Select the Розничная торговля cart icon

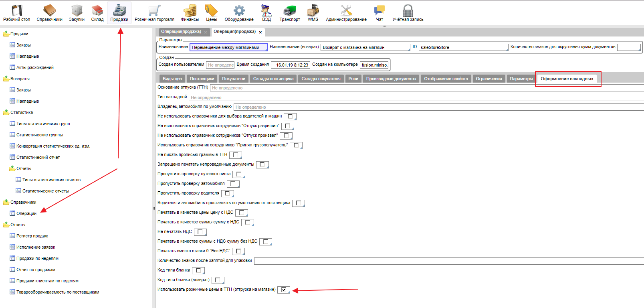pos(154,13)
